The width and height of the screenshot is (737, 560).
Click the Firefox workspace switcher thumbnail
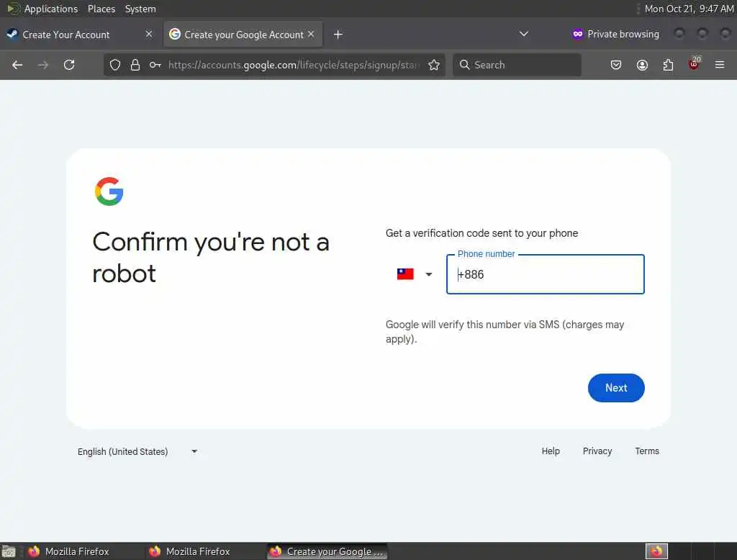click(656, 551)
